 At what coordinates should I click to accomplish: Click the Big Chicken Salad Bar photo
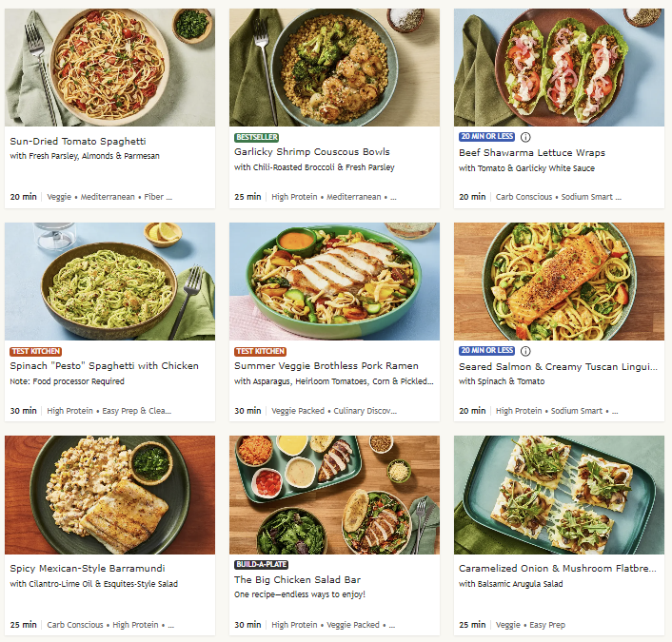[x=334, y=495]
